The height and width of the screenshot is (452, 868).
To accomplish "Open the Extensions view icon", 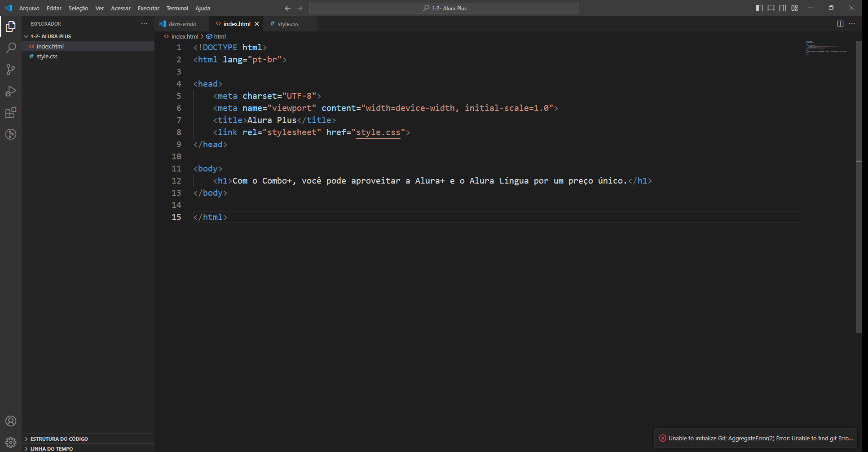I will tap(11, 113).
